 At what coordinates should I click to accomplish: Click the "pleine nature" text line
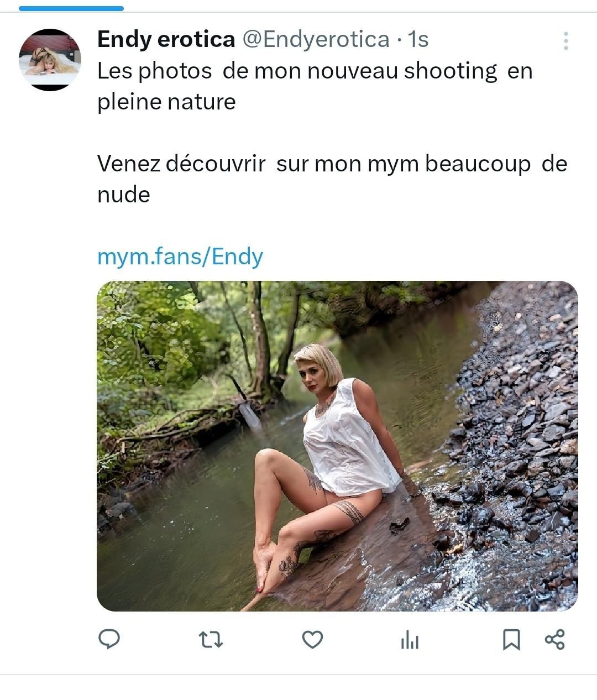click(x=166, y=102)
